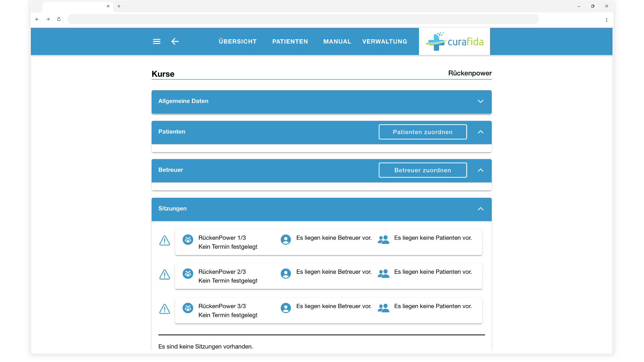This screenshot has width=644, height=362.
Task: Click the Betreuer person icon in RückenPower 3/3 row
Action: click(x=286, y=308)
